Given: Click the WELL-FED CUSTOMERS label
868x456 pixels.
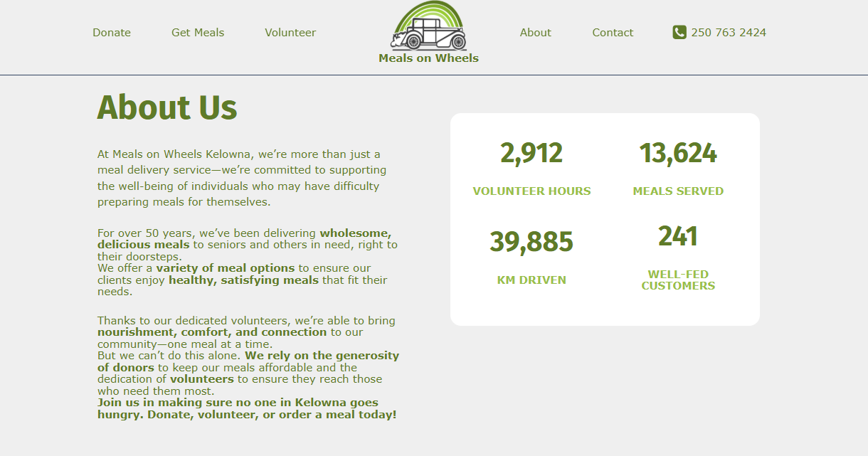Looking at the screenshot, I should [x=678, y=280].
